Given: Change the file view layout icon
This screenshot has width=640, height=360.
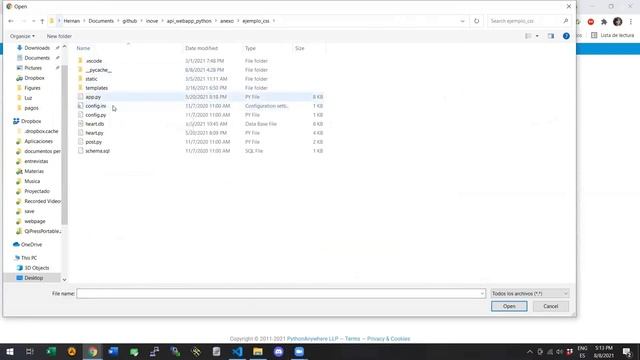Looking at the screenshot, I should pos(528,36).
